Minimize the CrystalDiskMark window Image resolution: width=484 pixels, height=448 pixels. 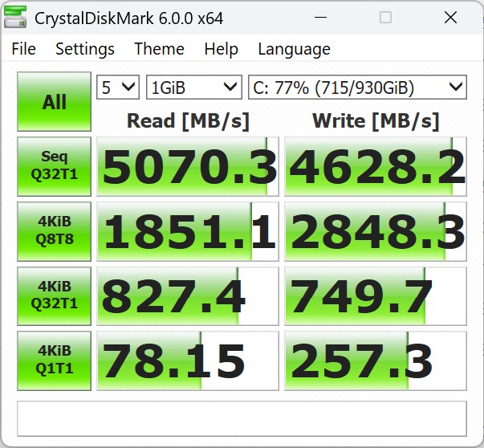[320, 18]
